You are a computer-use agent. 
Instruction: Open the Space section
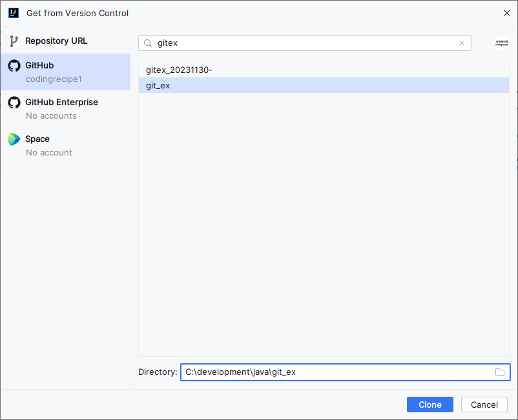click(65, 146)
